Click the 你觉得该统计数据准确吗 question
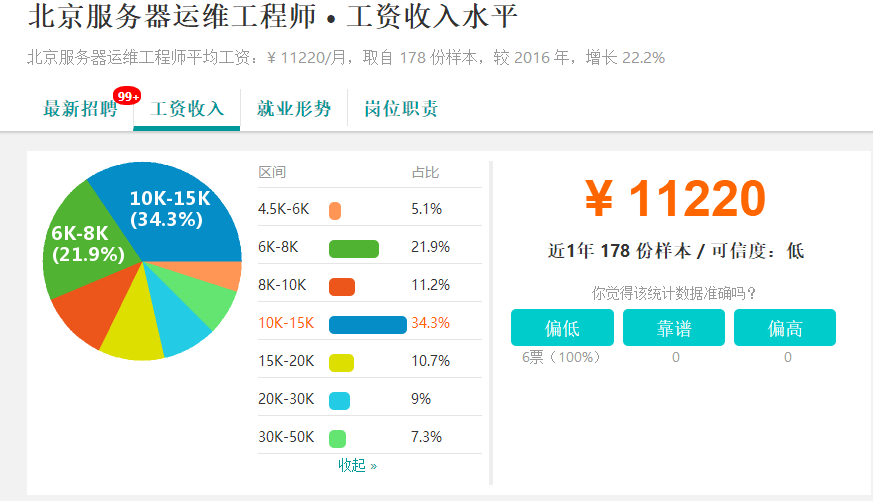This screenshot has width=873, height=501. 674,293
